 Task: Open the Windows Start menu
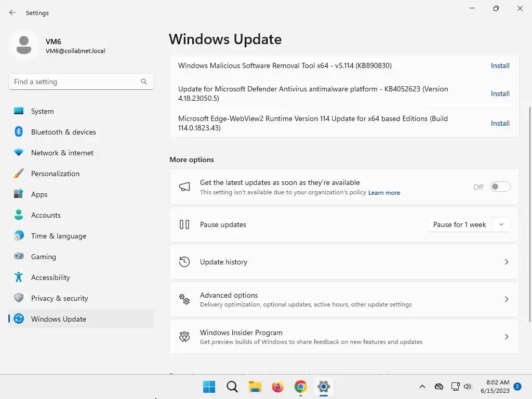(x=209, y=387)
